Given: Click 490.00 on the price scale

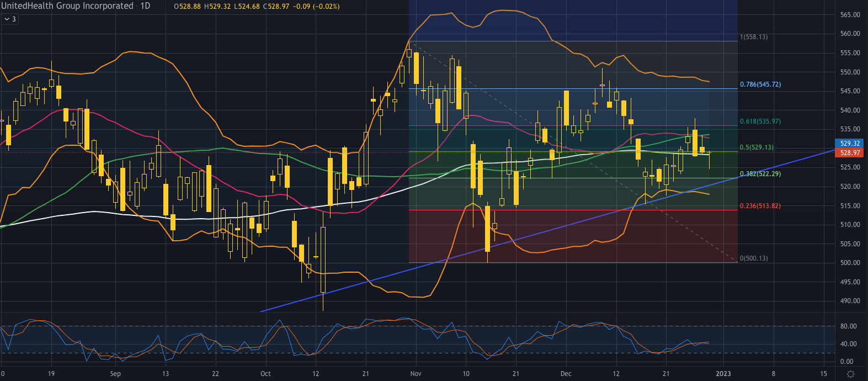Looking at the screenshot, I should point(850,301).
